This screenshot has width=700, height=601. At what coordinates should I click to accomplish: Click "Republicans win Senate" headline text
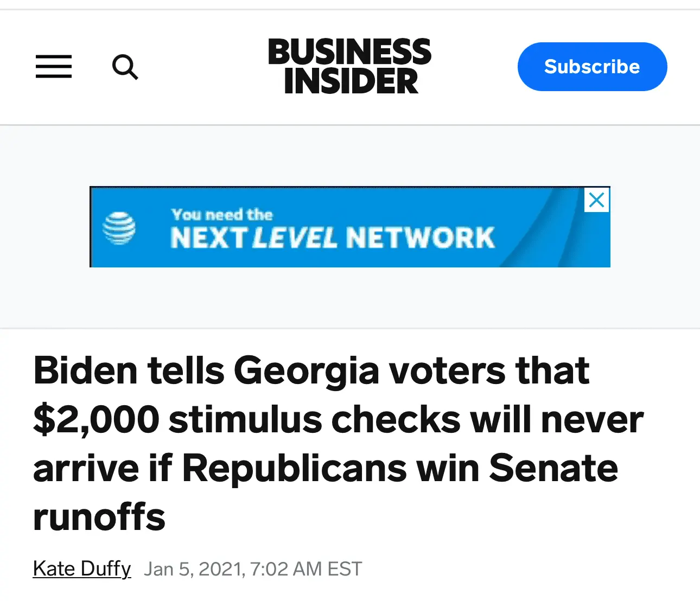[400, 468]
